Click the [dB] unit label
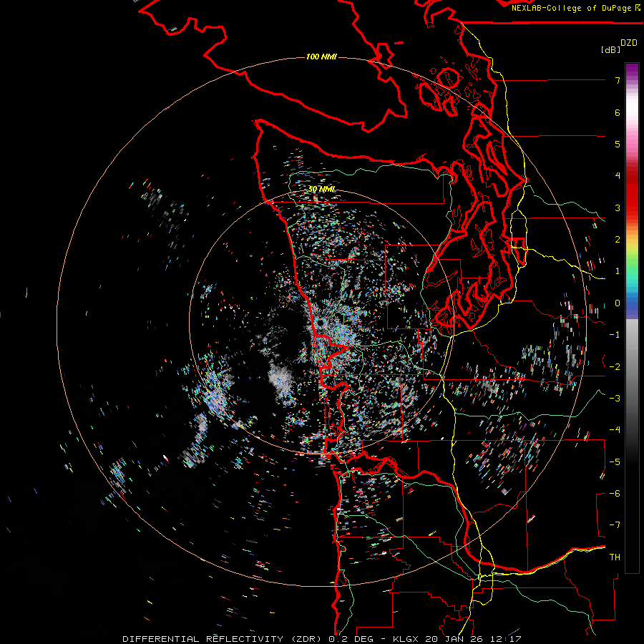The width and height of the screenshot is (644, 644). [610, 49]
